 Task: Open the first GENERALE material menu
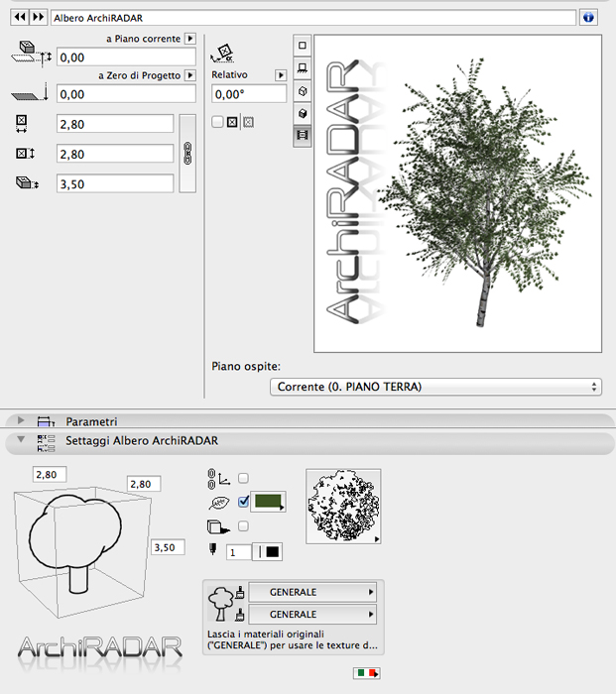(x=313, y=592)
